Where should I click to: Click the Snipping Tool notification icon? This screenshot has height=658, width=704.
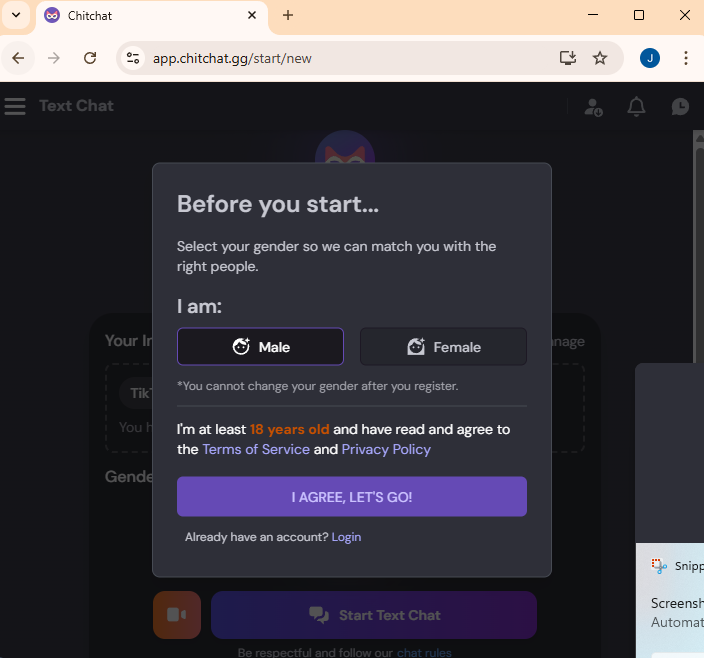[659, 566]
